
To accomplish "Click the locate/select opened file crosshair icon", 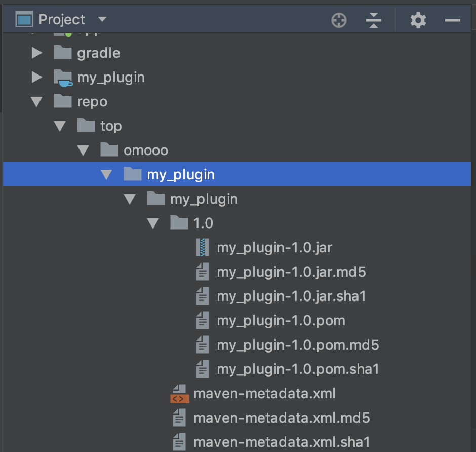I will [339, 20].
